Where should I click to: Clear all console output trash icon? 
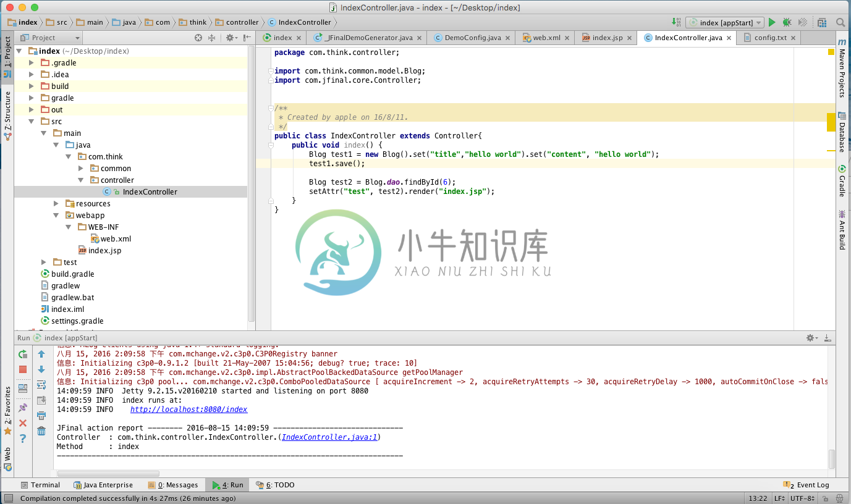coord(41,431)
